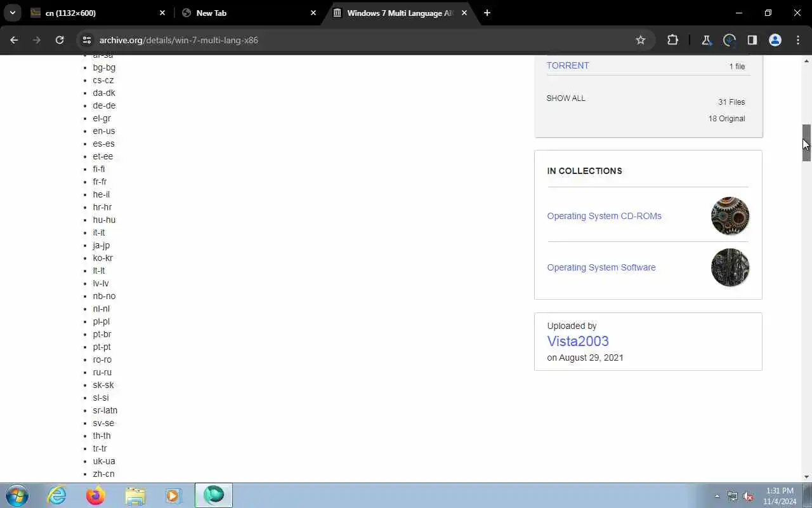812x508 pixels.
Task: Open Chrome Labs flask icon
Action: coord(706,40)
